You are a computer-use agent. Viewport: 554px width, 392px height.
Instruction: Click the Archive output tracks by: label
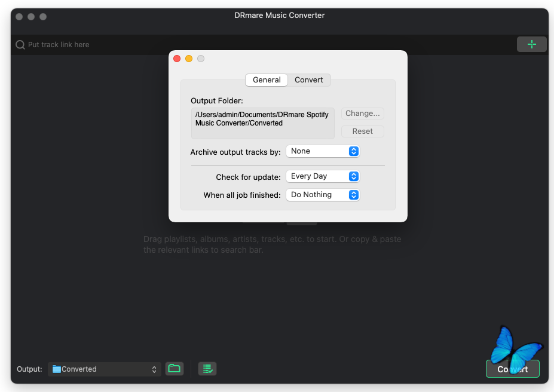click(235, 152)
